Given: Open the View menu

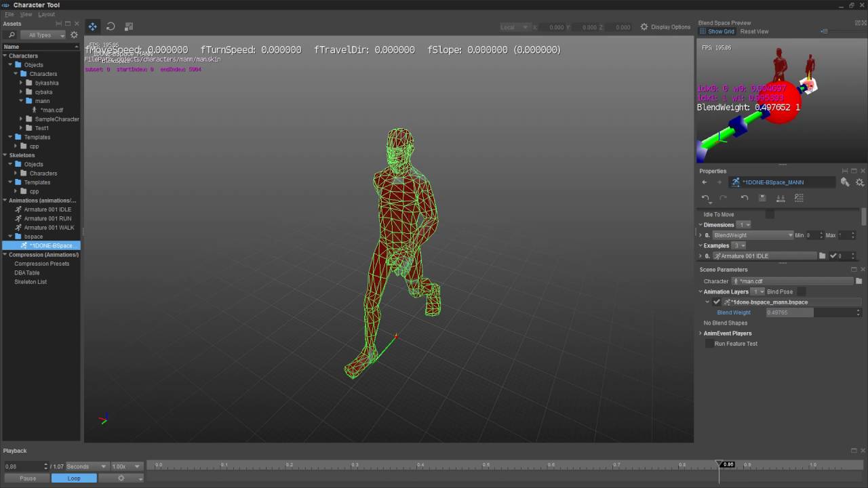Looking at the screenshot, I should tap(26, 14).
